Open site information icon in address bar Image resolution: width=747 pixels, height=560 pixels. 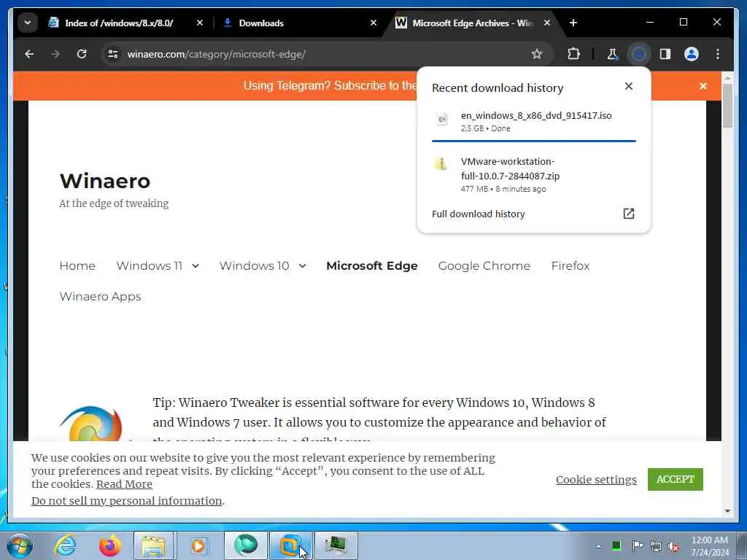[113, 54]
